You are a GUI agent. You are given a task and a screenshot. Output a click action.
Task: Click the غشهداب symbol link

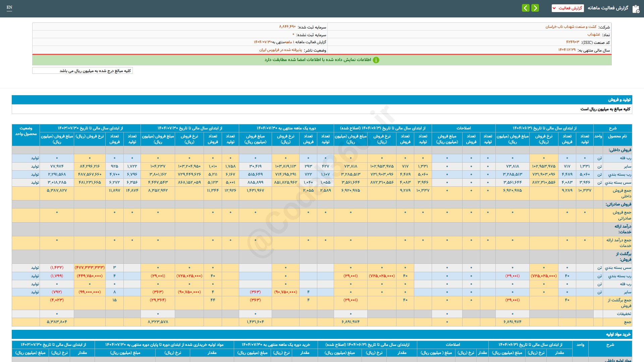tap(593, 35)
